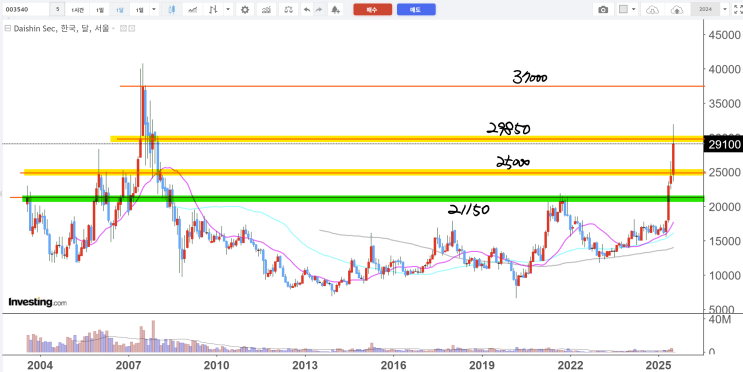The image size is (743, 372).
Task: Toggle Daishin Sec series visibility eye
Action: coord(123,28)
